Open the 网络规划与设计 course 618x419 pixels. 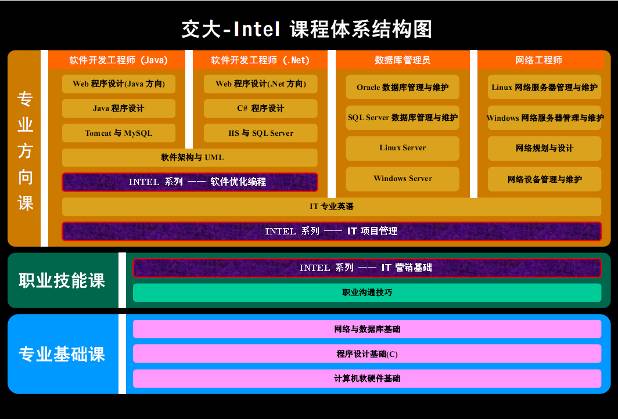click(544, 148)
